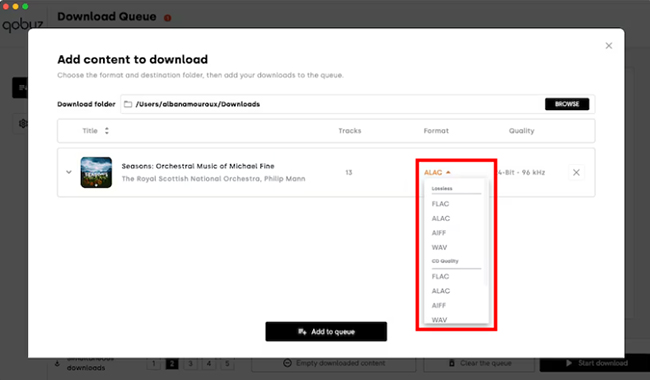
Task: Select ALAC under CD Quality
Action: pyautogui.click(x=441, y=291)
